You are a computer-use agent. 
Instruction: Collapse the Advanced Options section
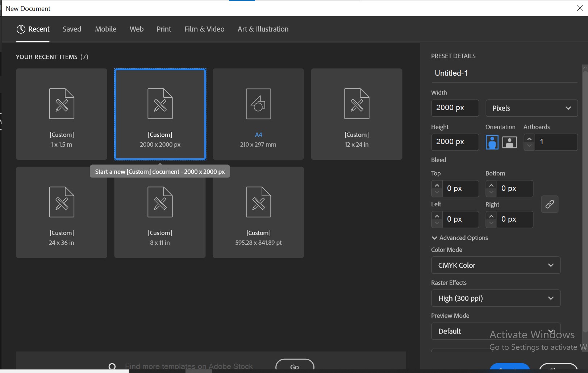(460, 238)
